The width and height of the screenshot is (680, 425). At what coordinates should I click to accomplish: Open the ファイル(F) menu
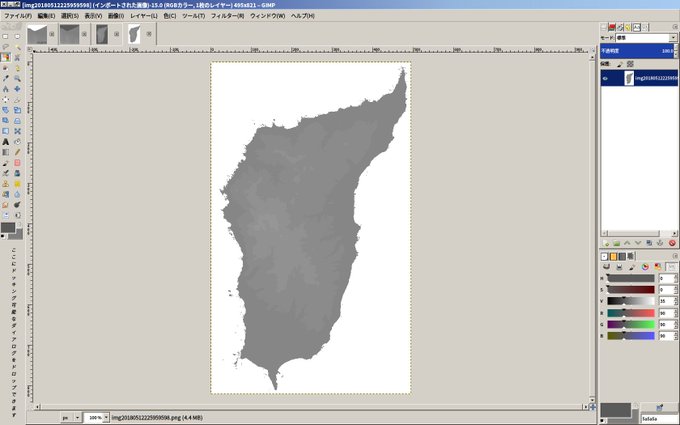pyautogui.click(x=18, y=16)
